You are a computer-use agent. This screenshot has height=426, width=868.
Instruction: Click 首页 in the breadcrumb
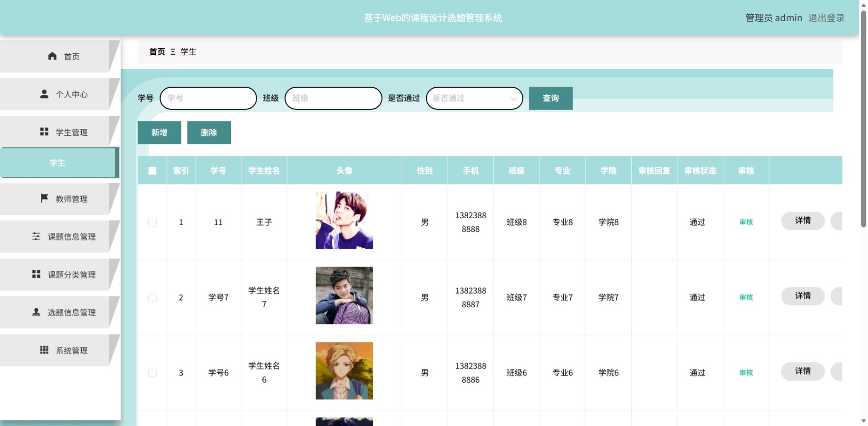pos(157,52)
